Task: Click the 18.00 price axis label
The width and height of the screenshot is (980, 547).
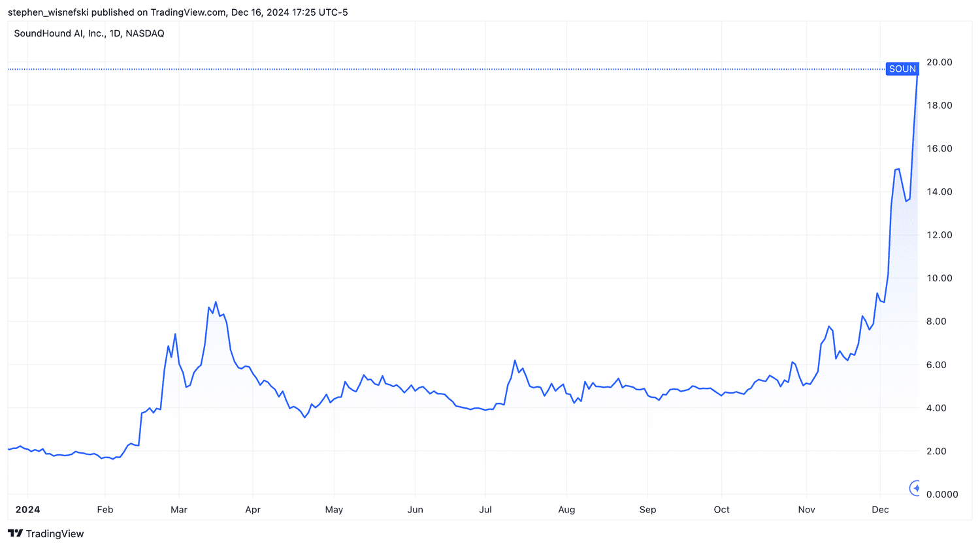Action: pyautogui.click(x=939, y=105)
